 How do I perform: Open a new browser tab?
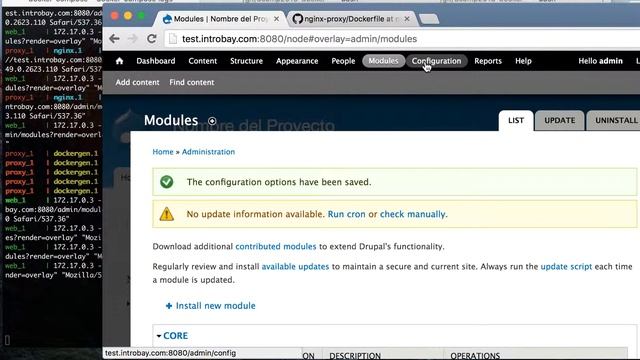[x=429, y=19]
